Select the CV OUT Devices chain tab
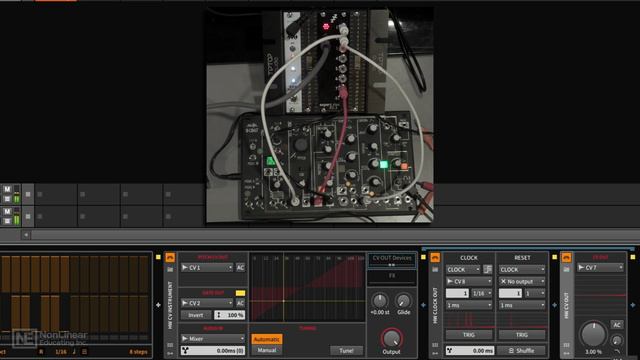Screen dimensions: 640x360 [x=392, y=260]
